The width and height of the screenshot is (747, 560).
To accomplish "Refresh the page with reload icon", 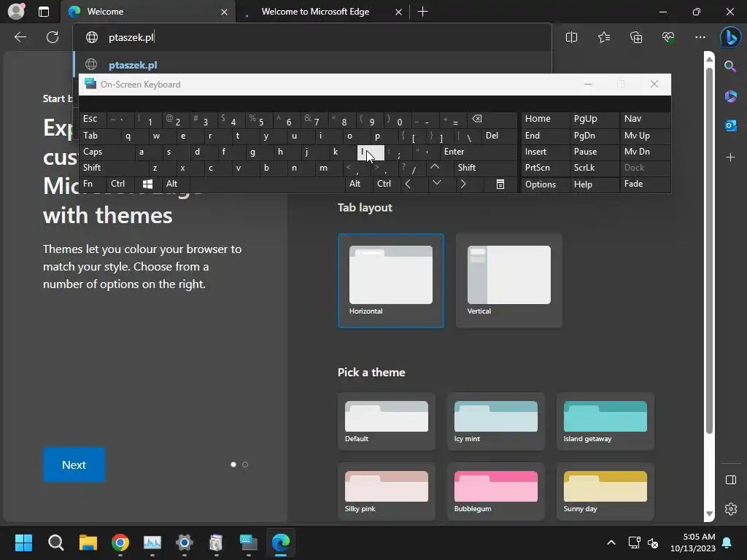I will [53, 37].
